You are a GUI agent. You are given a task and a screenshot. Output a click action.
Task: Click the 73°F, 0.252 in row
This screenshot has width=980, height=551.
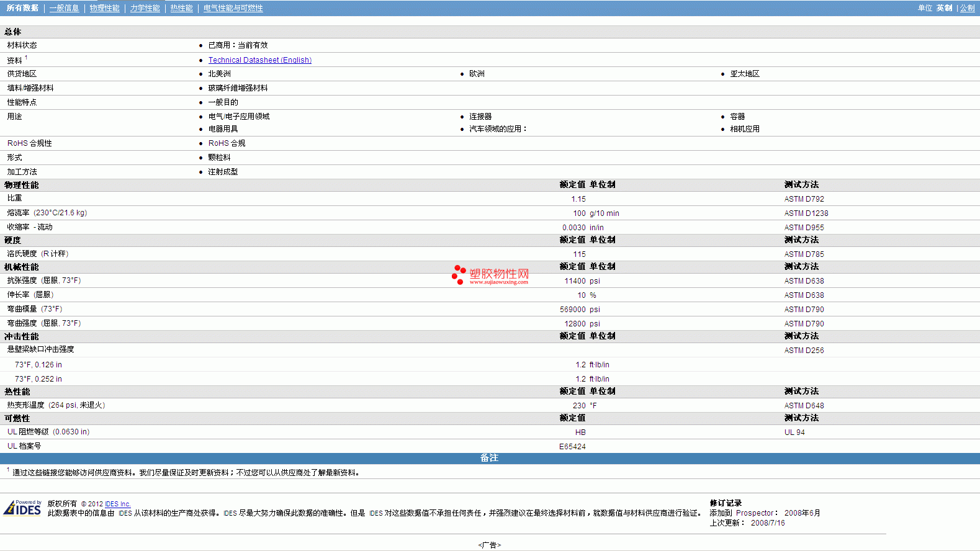38,379
